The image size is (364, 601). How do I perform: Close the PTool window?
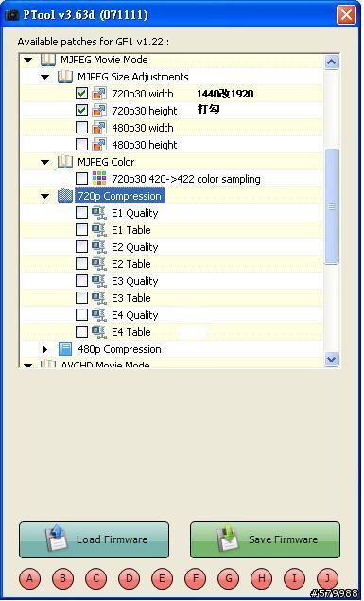click(346, 15)
